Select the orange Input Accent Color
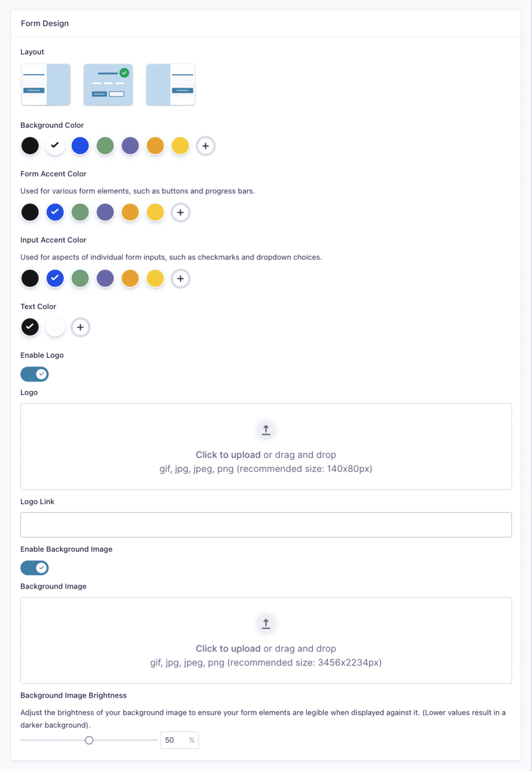This screenshot has width=532, height=772. 130,278
